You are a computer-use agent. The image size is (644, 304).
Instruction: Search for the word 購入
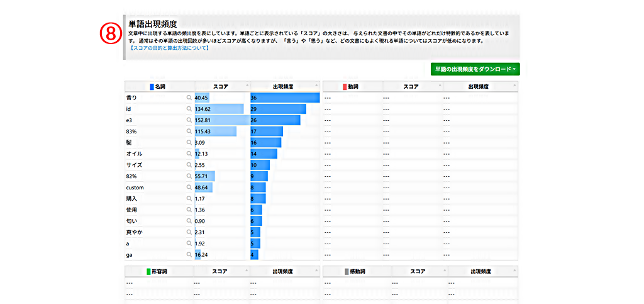[x=189, y=198]
